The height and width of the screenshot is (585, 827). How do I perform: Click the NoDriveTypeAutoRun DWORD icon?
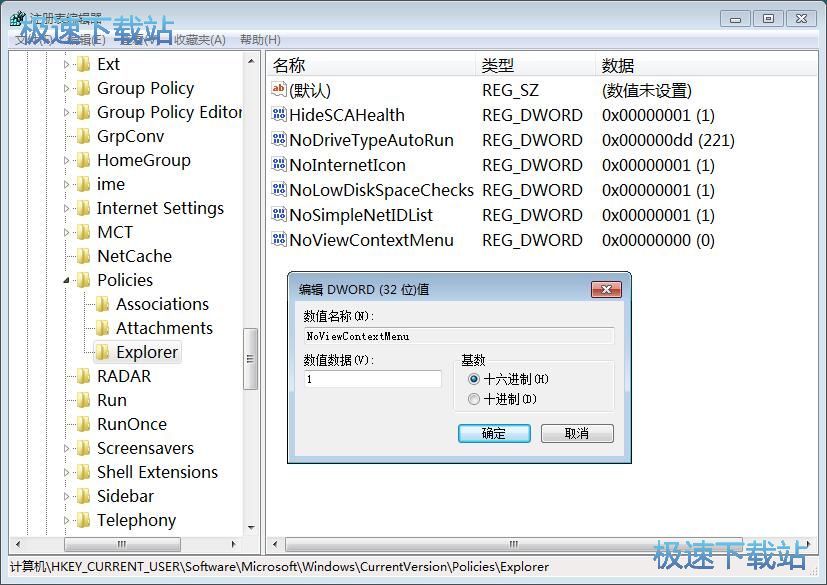[278, 139]
